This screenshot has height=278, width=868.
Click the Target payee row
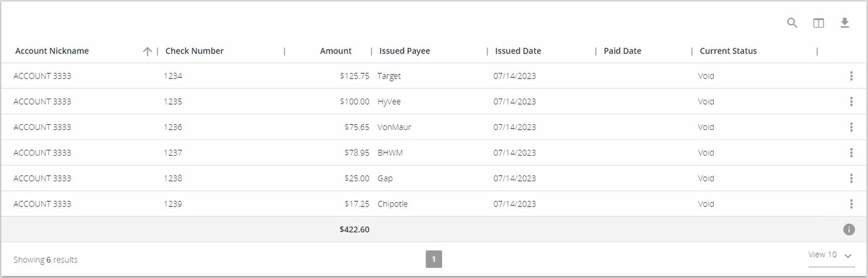pos(389,76)
